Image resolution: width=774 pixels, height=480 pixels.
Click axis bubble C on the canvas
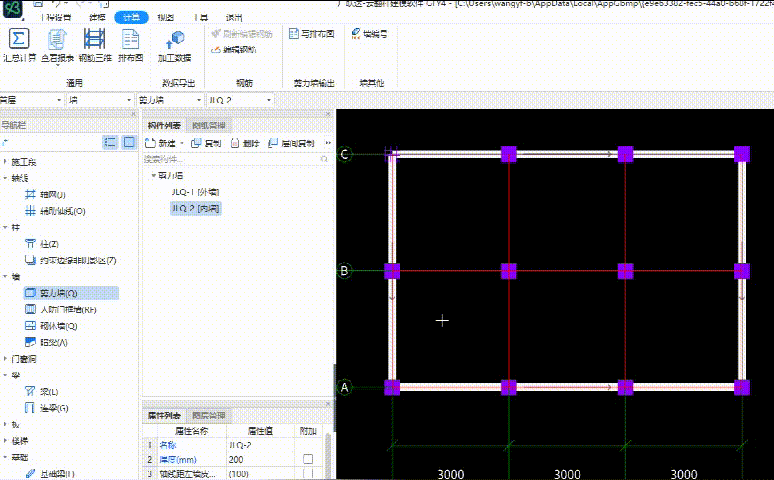[x=345, y=154]
